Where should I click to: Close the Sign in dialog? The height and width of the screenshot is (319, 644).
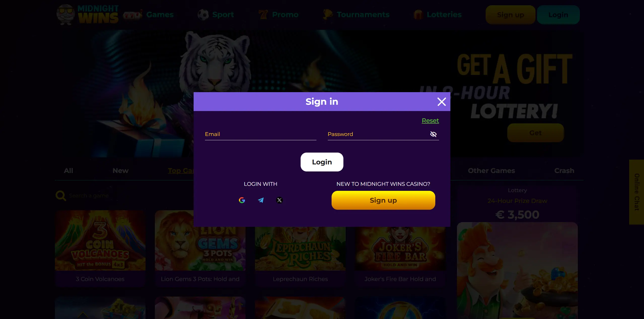[442, 102]
